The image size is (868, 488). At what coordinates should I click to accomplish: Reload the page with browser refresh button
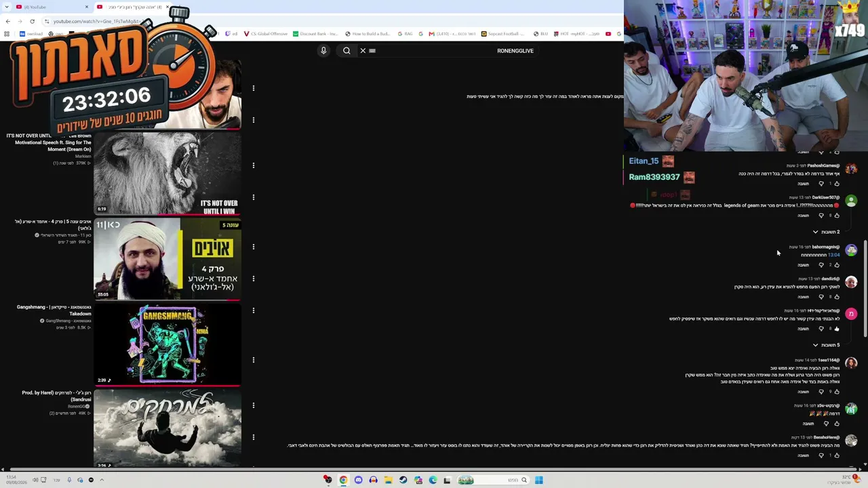click(x=32, y=21)
